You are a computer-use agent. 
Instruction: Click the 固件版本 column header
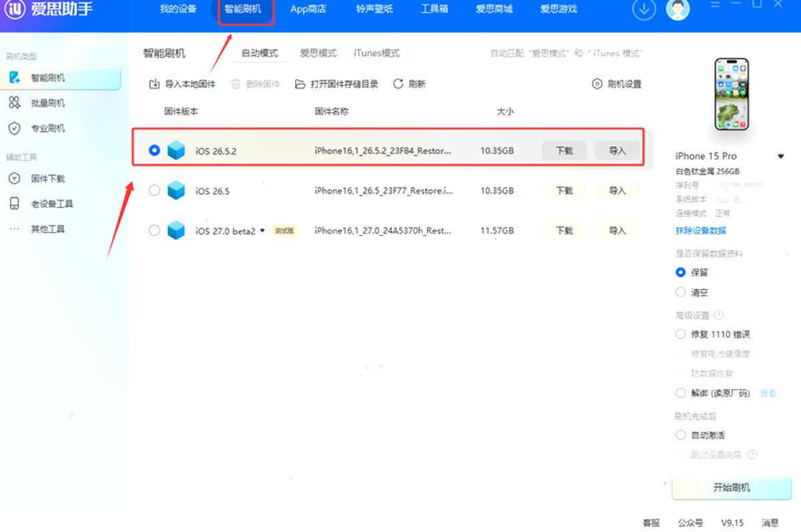(181, 112)
